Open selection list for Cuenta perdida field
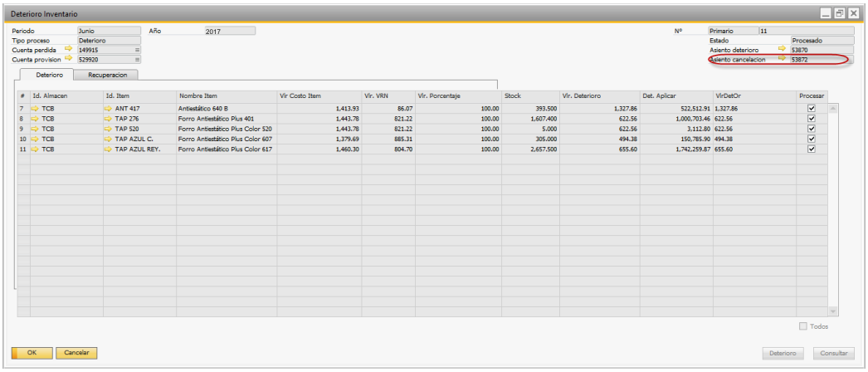868x372 pixels. (138, 50)
